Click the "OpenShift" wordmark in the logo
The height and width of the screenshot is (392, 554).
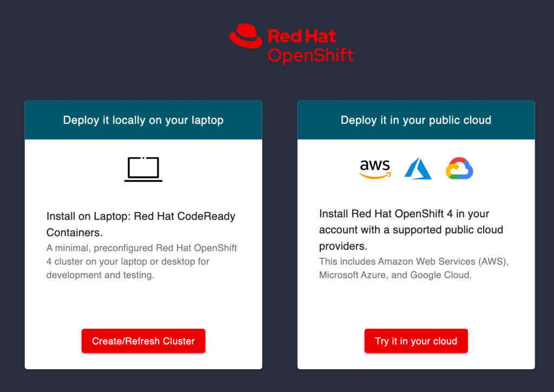tap(311, 55)
